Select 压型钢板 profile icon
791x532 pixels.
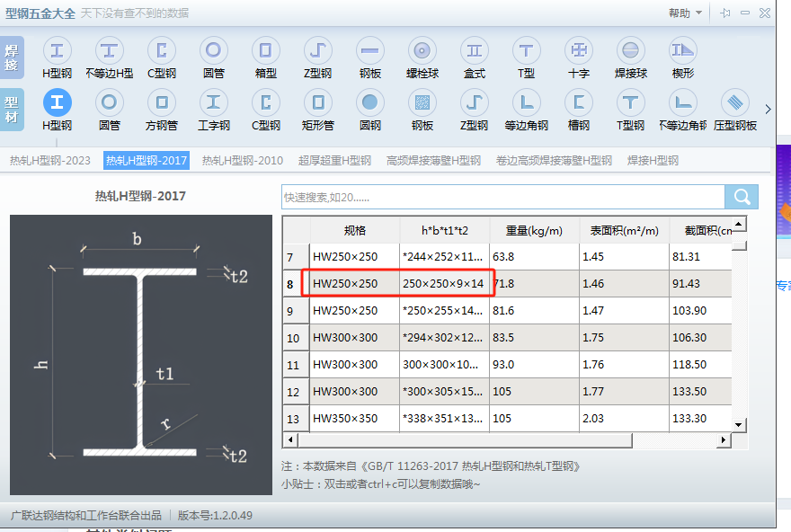735,102
